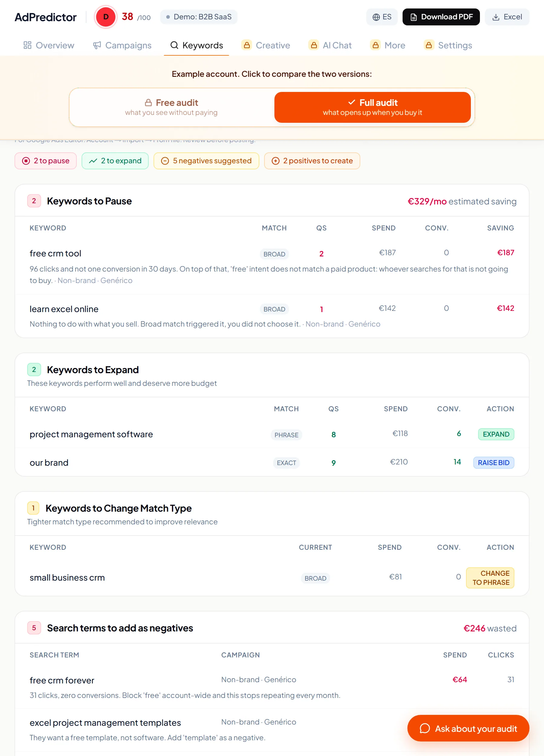Click the lock icon in Free audit
The height and width of the screenshot is (756, 544).
[149, 103]
